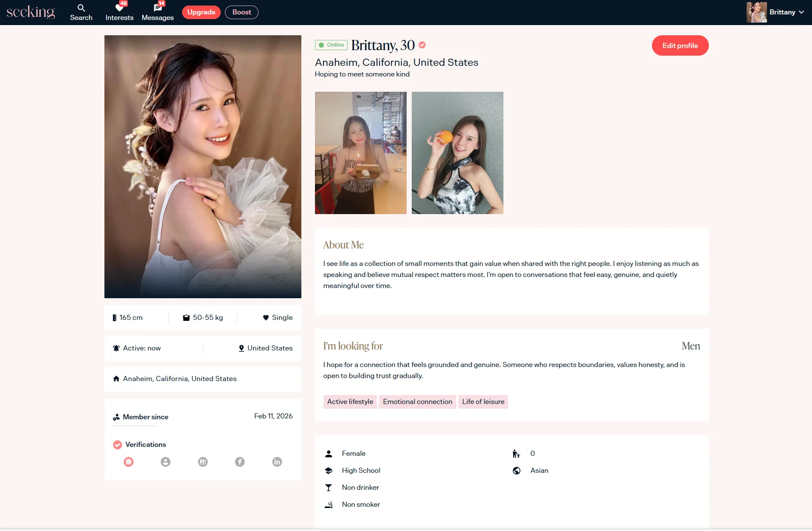The height and width of the screenshot is (531, 812).
Task: Open Messages in the top bar
Action: click(x=157, y=12)
